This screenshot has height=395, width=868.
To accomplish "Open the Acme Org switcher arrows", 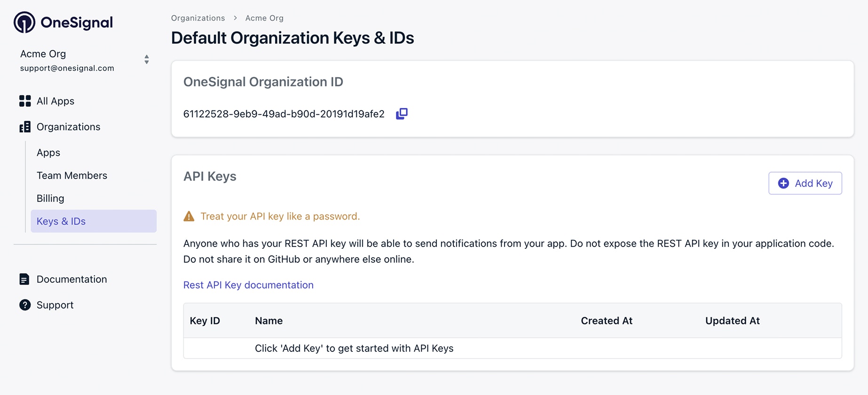I will [147, 59].
